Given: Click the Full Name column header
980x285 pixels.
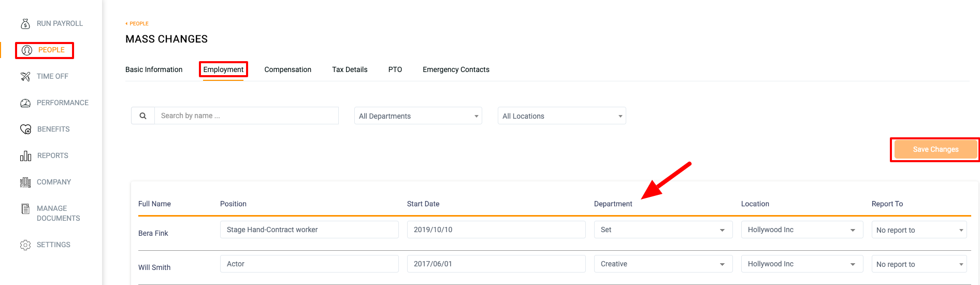Looking at the screenshot, I should (x=154, y=204).
